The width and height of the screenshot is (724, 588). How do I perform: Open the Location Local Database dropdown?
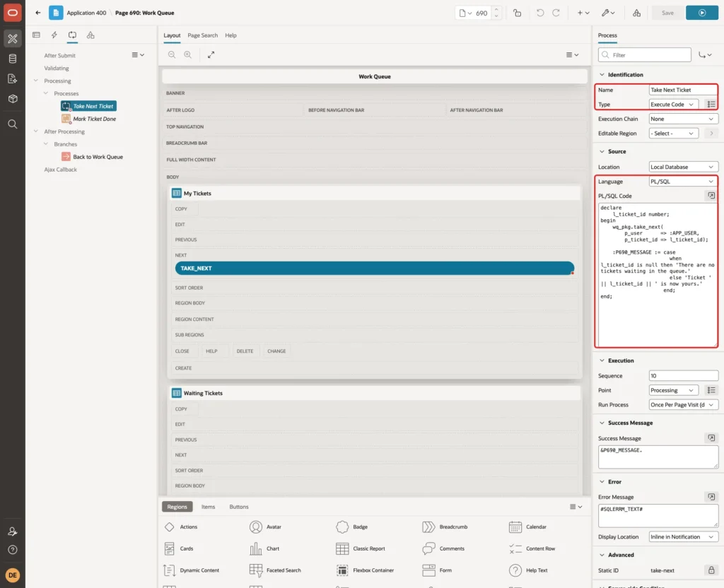pos(684,167)
